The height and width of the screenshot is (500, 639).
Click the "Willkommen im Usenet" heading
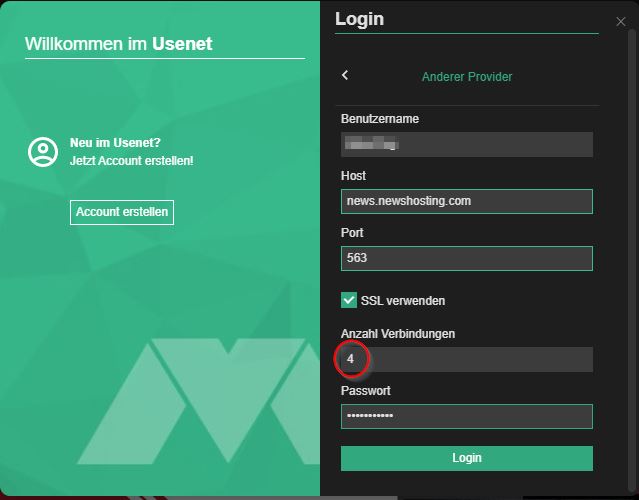click(x=119, y=44)
